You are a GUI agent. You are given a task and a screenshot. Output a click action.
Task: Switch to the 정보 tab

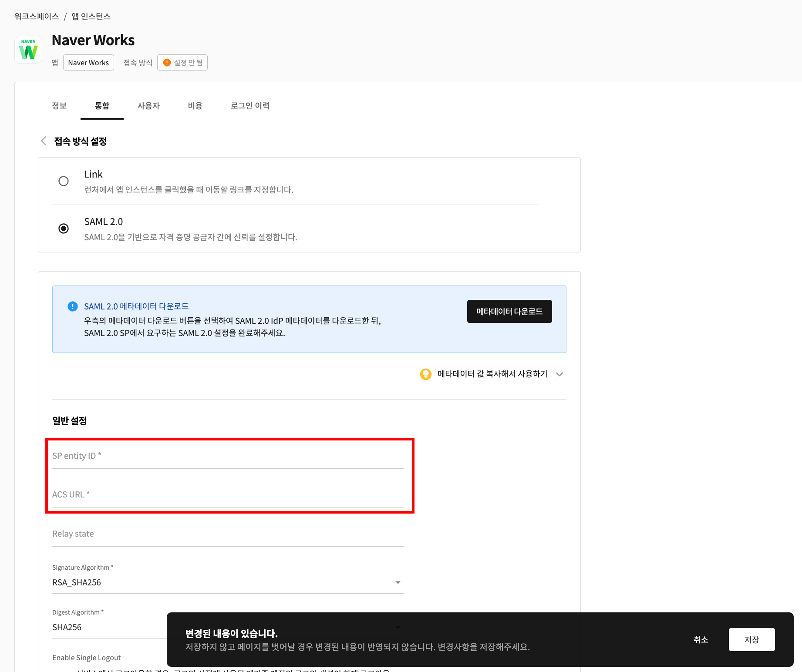point(59,106)
